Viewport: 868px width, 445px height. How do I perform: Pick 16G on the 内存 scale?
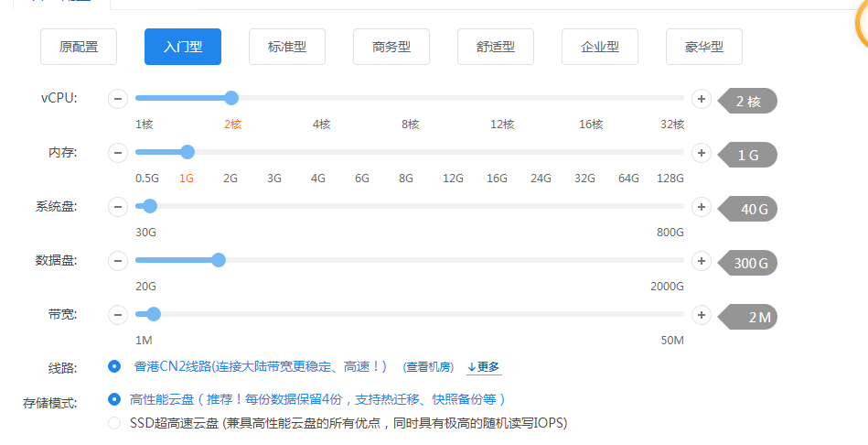pos(497,152)
